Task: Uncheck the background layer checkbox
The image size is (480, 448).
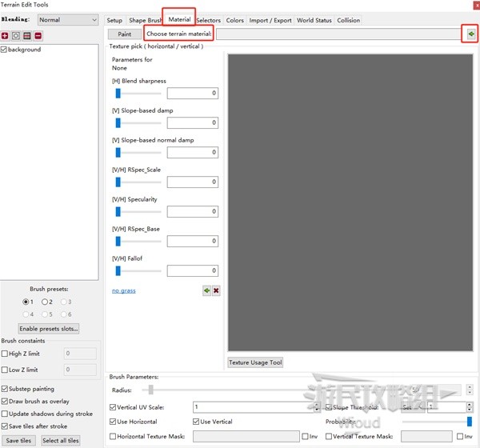Action: point(5,50)
